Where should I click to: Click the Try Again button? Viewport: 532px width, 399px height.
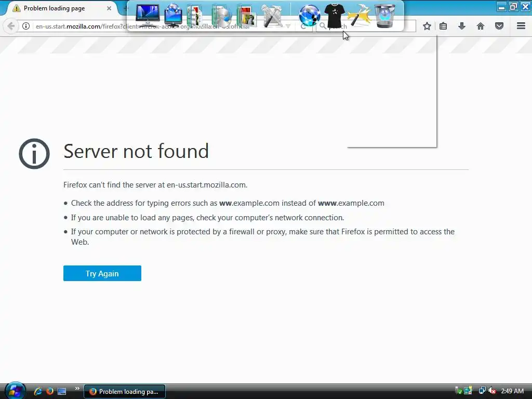click(102, 273)
